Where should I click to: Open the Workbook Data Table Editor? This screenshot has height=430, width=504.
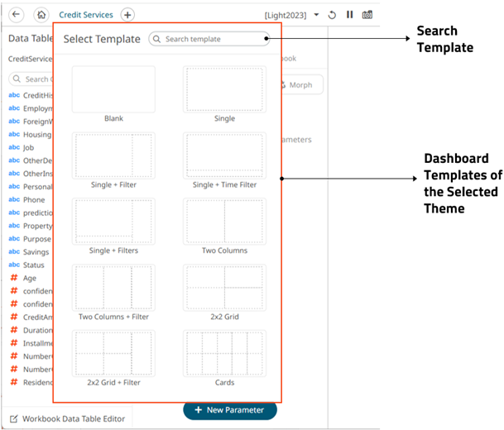click(x=68, y=418)
